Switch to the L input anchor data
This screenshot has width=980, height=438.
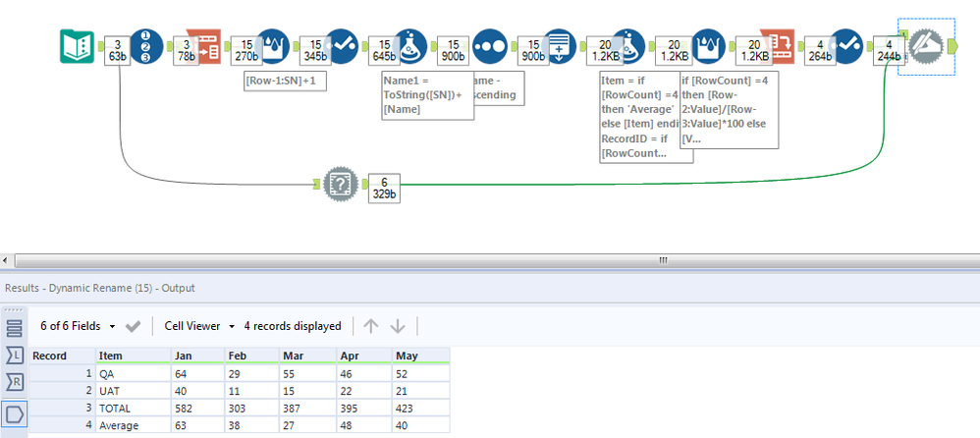click(x=16, y=356)
